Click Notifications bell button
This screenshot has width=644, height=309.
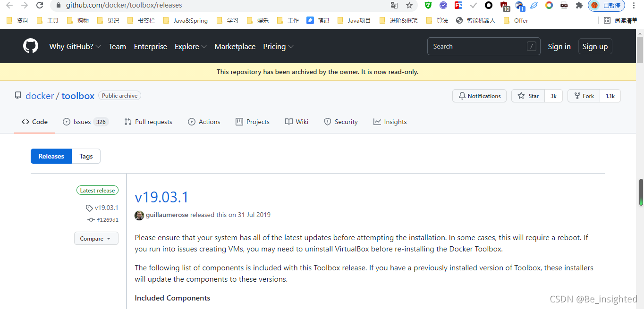(x=479, y=96)
